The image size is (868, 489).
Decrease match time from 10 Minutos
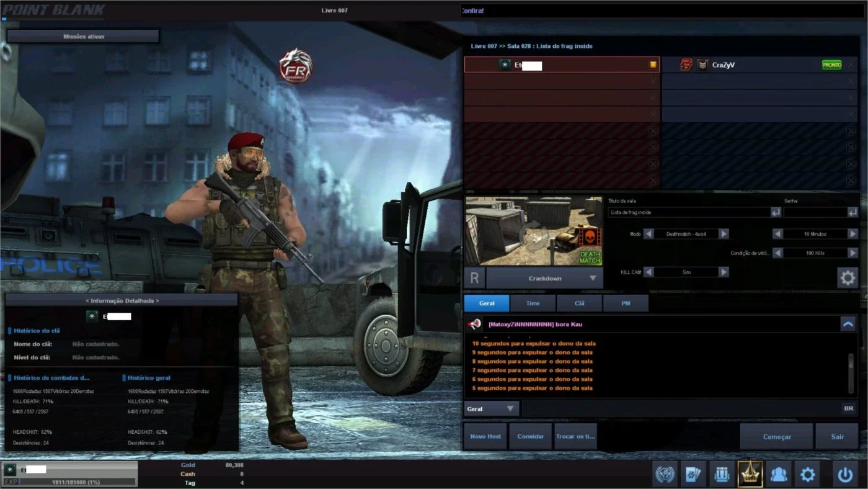777,234
